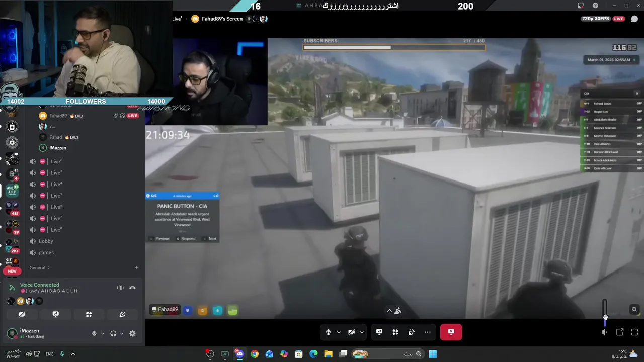
Task: Open File Explorer in taskbar
Action: 328,354
